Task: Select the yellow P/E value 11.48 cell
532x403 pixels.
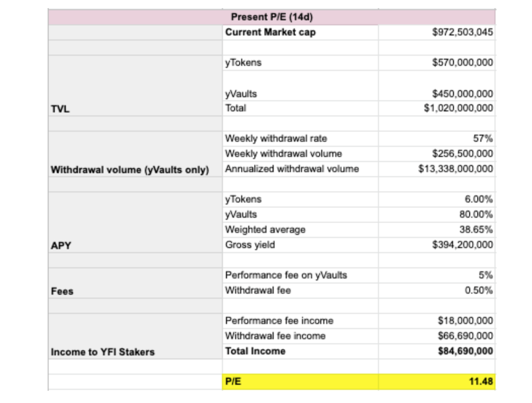Action: coord(437,382)
